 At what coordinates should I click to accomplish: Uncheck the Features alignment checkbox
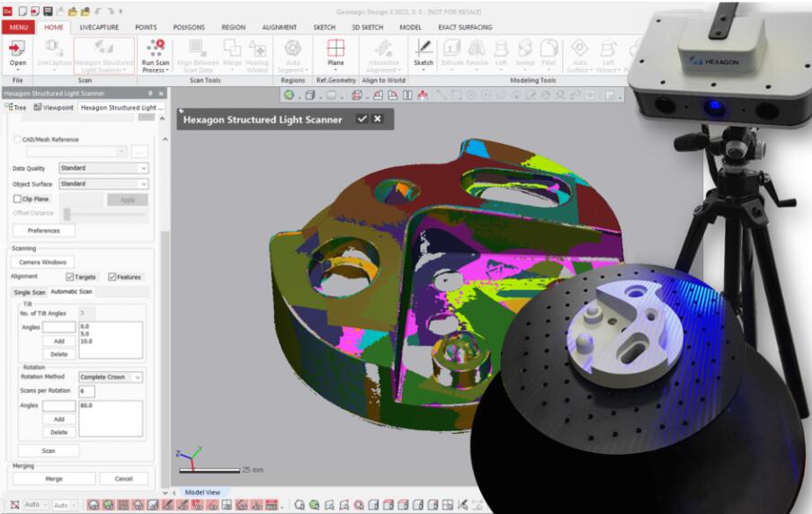112,277
